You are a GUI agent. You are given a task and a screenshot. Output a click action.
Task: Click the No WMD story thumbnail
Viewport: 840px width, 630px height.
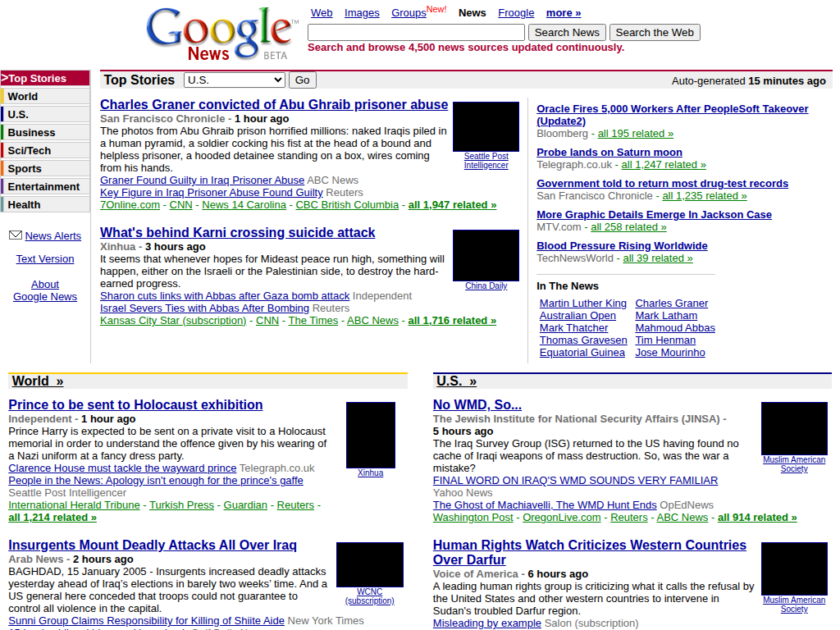tap(794, 428)
